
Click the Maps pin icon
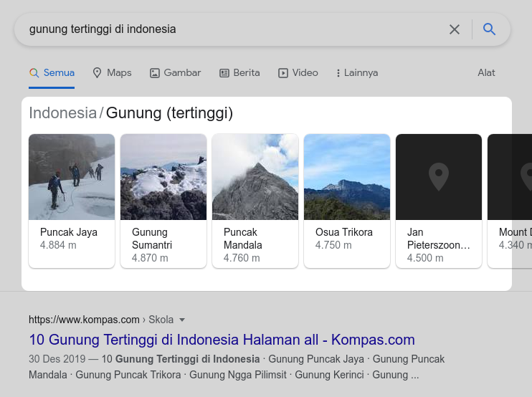98,72
